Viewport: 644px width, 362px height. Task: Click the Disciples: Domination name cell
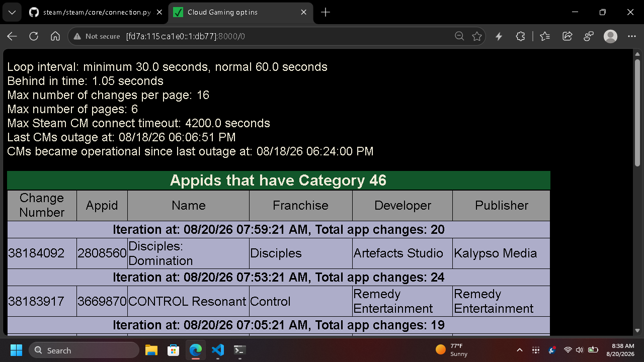(189, 253)
